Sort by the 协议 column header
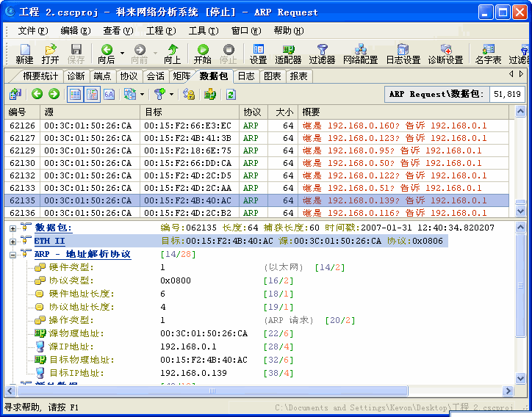Image resolution: width=532 pixels, height=417 pixels. pos(252,112)
